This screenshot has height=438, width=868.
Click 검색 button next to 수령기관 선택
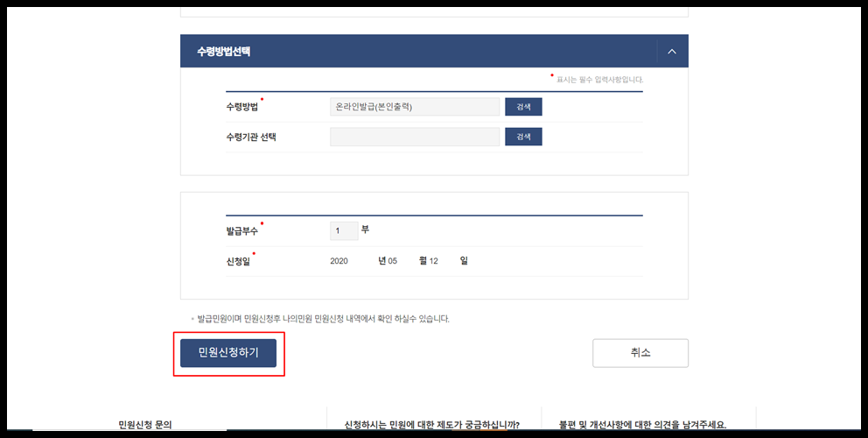pos(523,137)
